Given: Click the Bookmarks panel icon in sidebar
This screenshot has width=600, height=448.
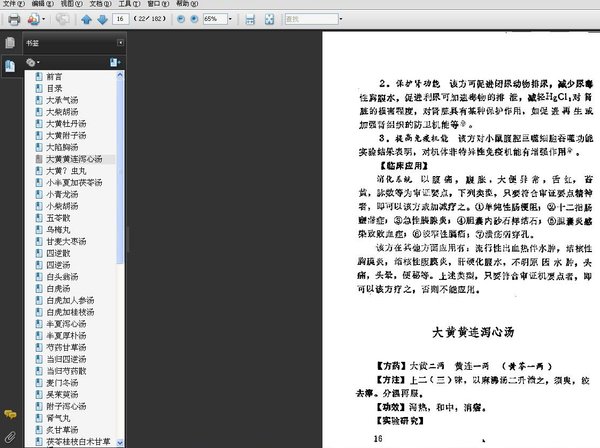Looking at the screenshot, I should (x=10, y=66).
